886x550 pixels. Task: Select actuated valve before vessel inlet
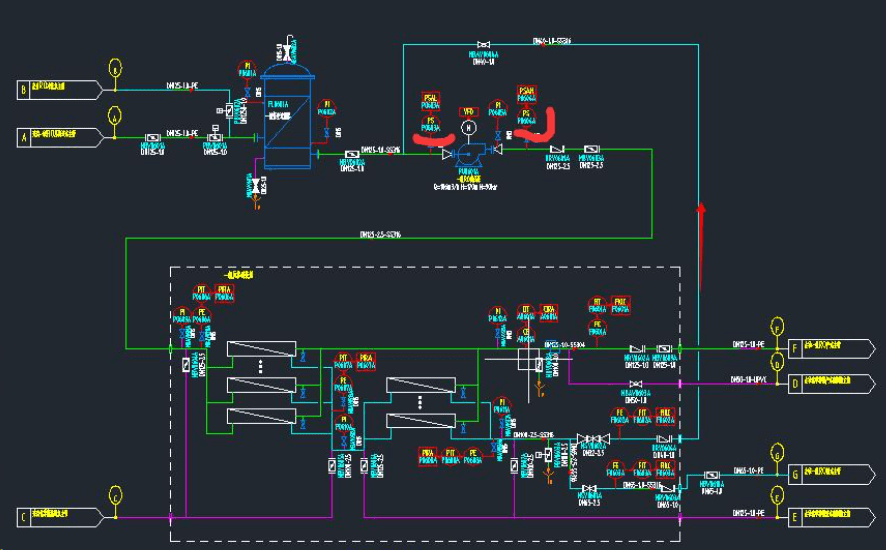215,135
